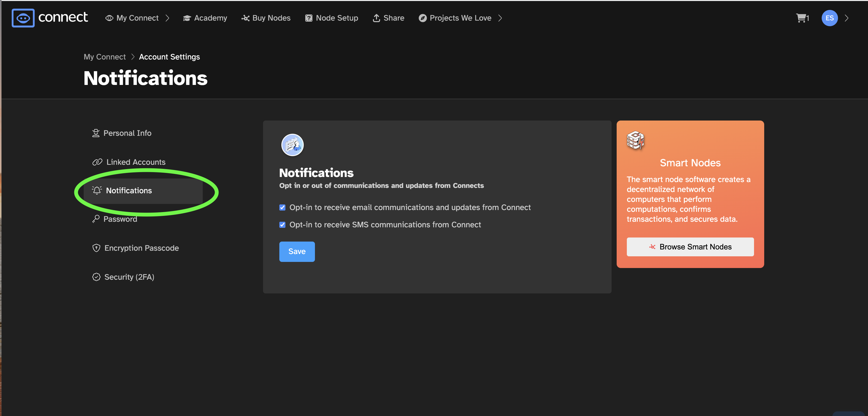Select the Smart Nodes server stack icon
Image resolution: width=868 pixels, height=416 pixels.
(x=635, y=140)
